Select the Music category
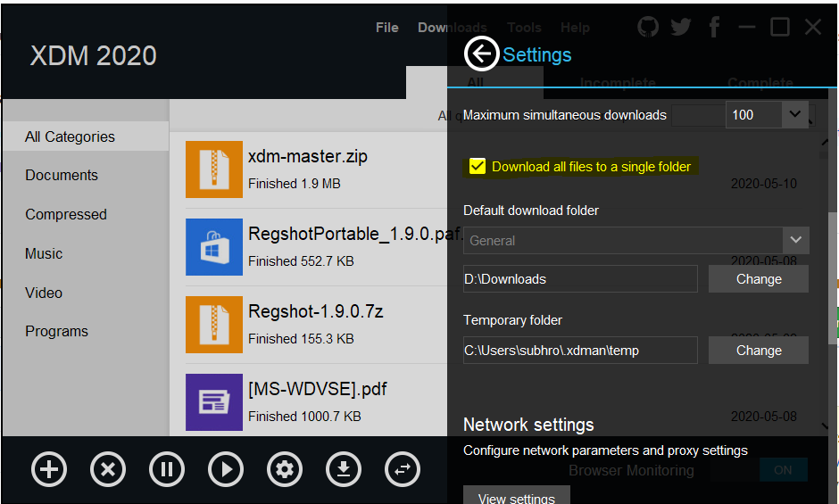Image resolution: width=839 pixels, height=504 pixels. pyautogui.click(x=44, y=253)
